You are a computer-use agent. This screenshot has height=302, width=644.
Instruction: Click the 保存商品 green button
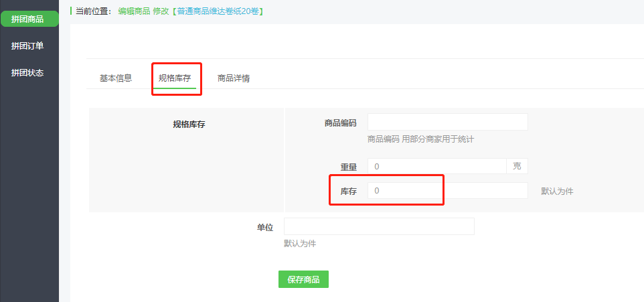303,279
